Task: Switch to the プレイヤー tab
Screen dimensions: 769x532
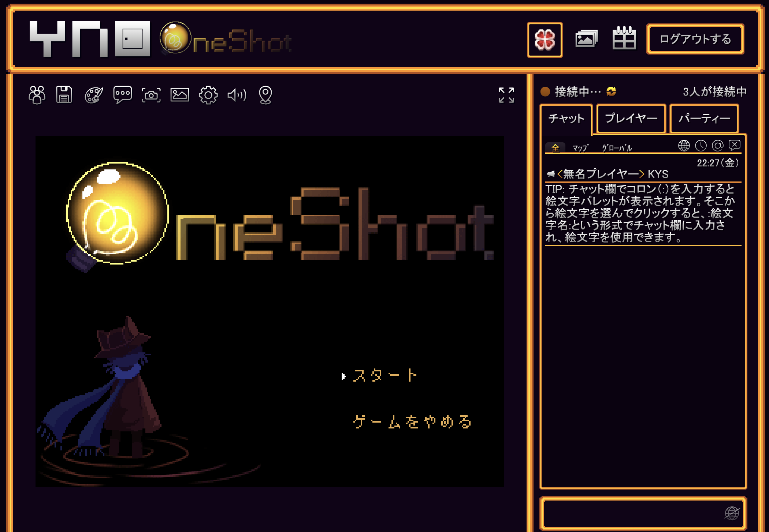Action: click(x=631, y=119)
